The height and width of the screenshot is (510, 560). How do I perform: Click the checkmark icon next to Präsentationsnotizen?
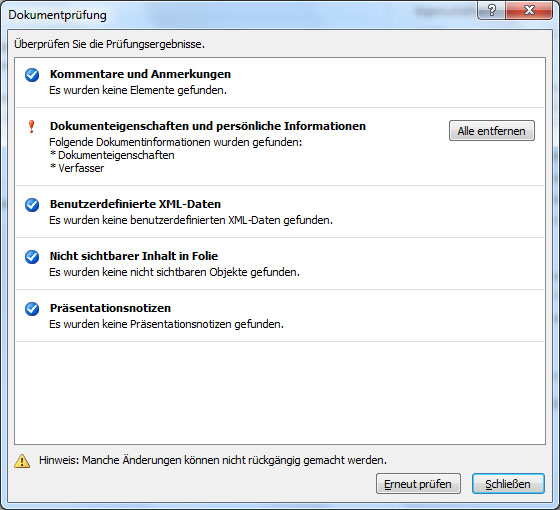click(x=32, y=309)
